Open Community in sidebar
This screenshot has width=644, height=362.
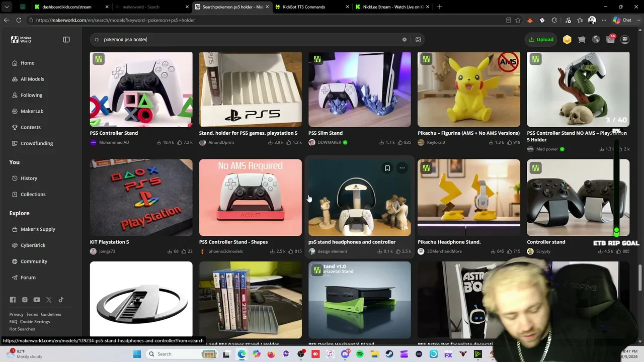[x=34, y=261]
